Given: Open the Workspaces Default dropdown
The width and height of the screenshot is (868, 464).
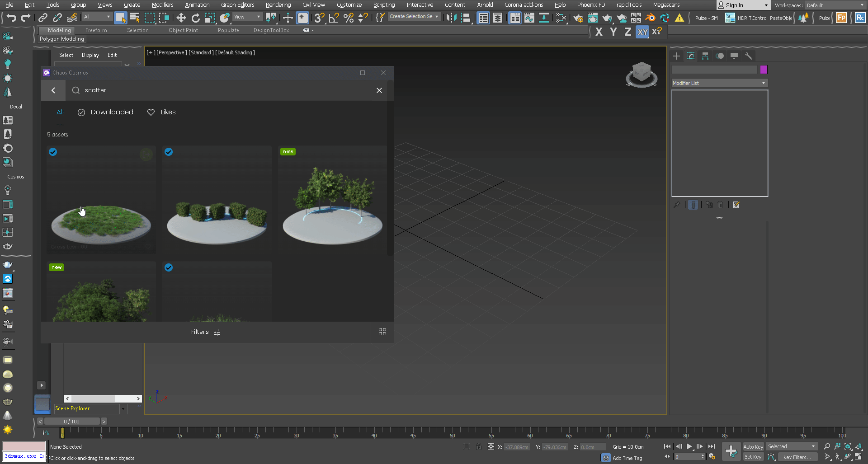Looking at the screenshot, I should (835, 5).
